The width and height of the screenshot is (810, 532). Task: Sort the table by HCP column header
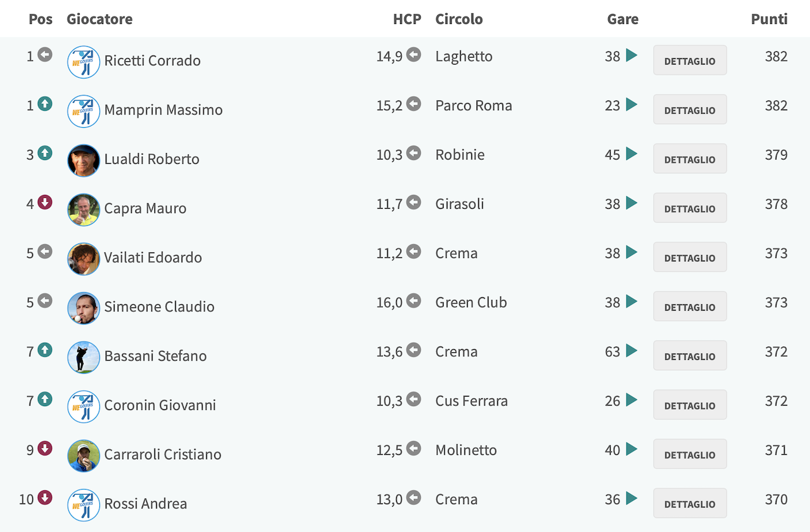click(x=407, y=19)
